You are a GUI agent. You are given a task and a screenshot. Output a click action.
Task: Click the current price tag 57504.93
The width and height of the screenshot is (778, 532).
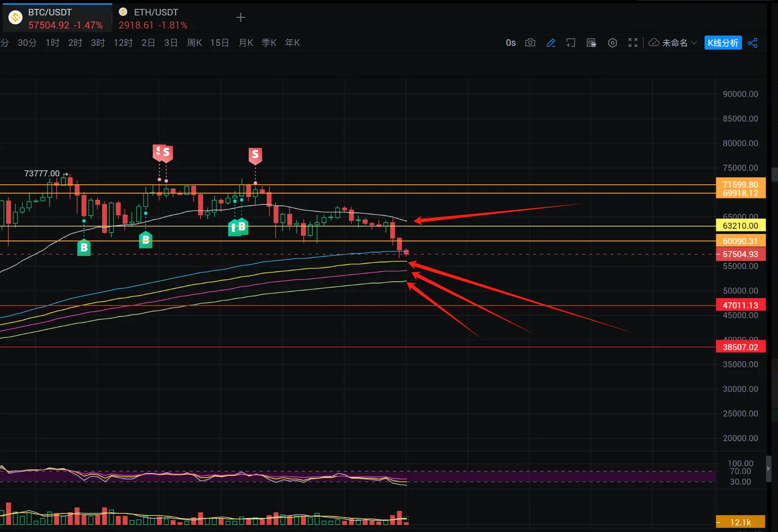741,254
